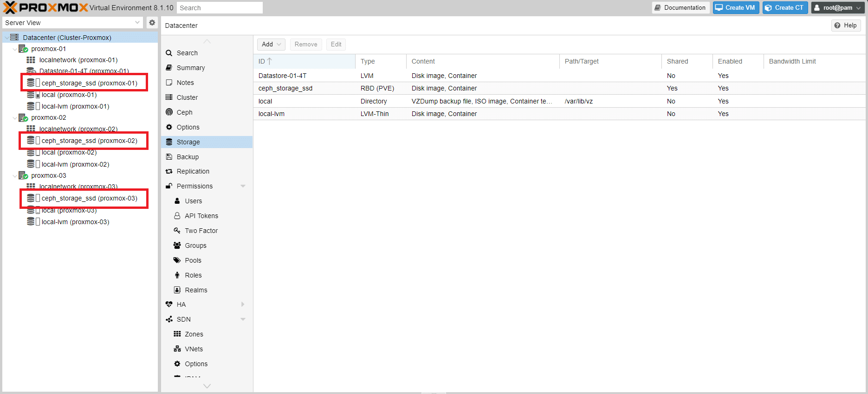Viewport: 868px width, 394px height.
Task: Click the top Search input field
Action: tap(220, 8)
